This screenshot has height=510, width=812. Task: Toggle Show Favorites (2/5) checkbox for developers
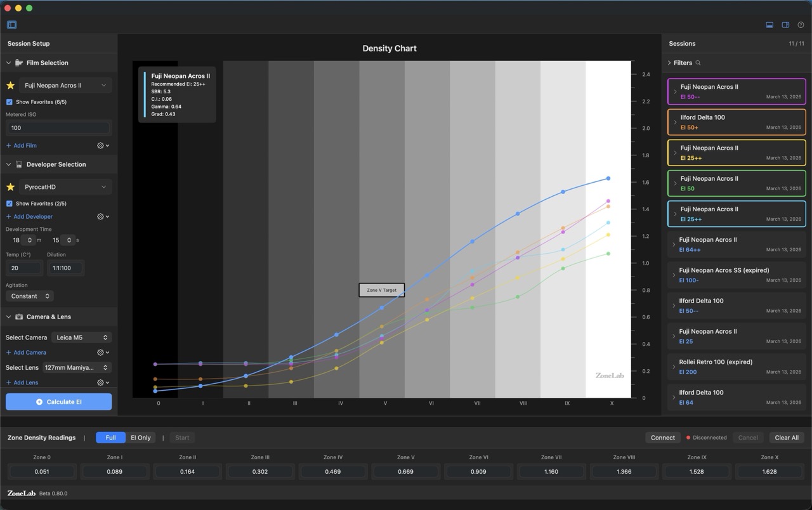click(9, 204)
